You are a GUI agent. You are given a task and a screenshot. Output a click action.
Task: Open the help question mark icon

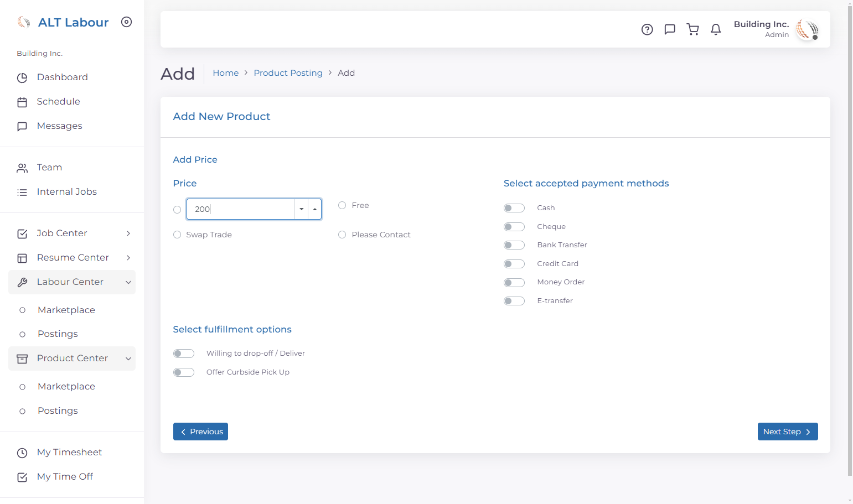click(647, 29)
